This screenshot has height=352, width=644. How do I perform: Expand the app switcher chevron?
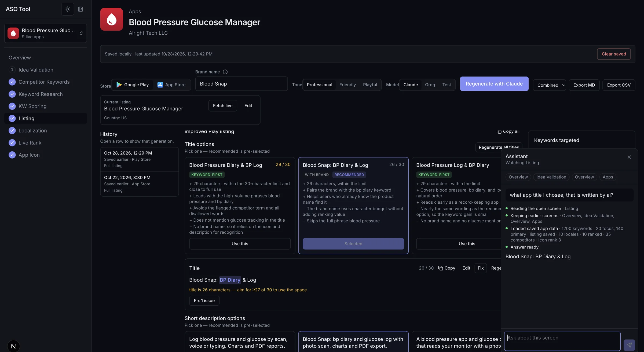point(81,33)
